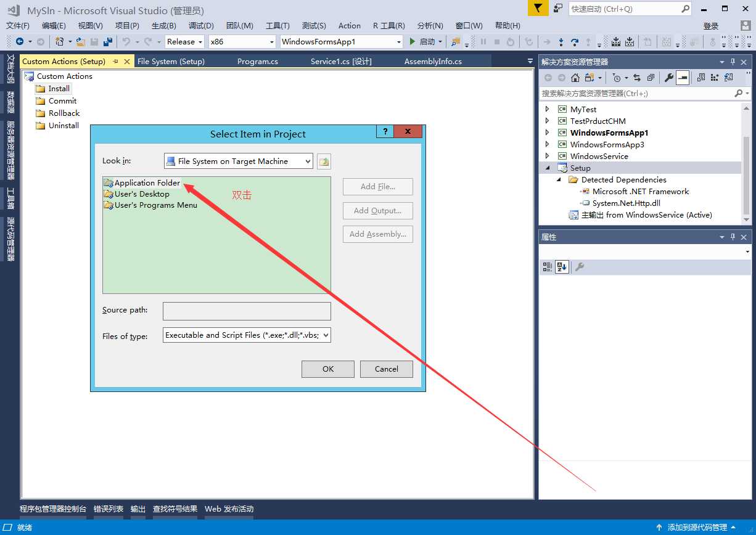Viewport: 756px width, 535px height.
Task: Select User's Programs Menu in the list
Action: (x=150, y=205)
